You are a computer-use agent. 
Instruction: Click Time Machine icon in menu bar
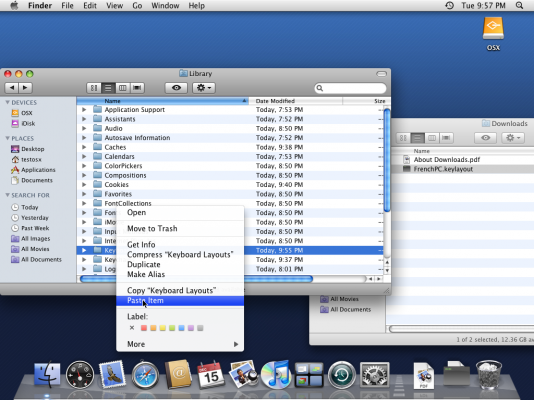tap(450, 5)
